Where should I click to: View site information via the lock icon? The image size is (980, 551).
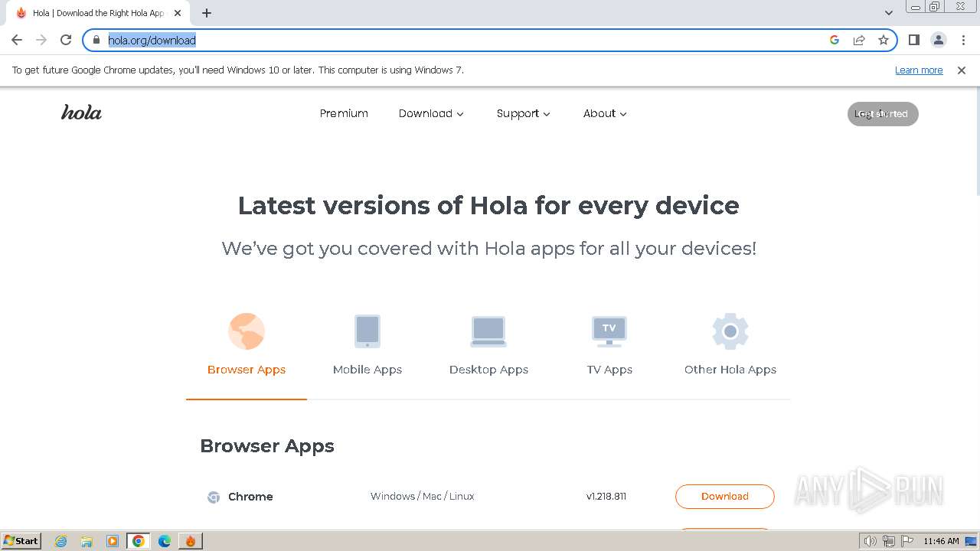coord(96,40)
